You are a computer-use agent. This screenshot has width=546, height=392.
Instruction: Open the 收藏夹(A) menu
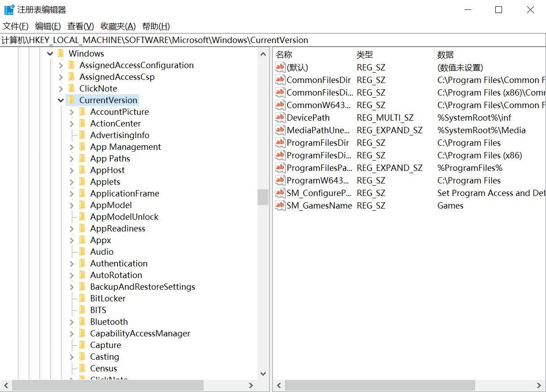point(118,26)
